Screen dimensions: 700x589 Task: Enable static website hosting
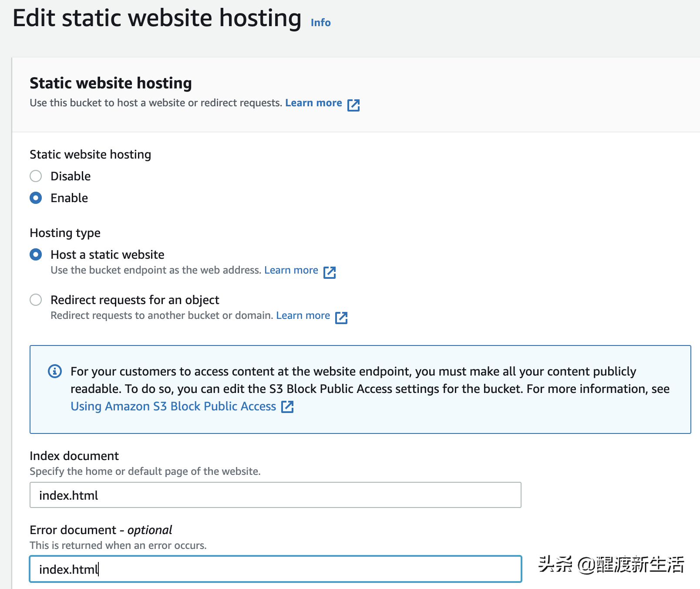36,198
